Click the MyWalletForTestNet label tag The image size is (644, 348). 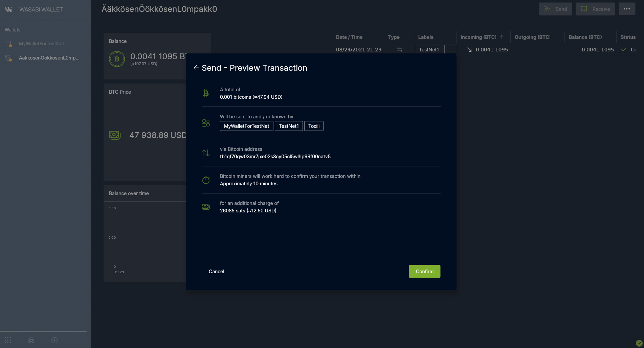(x=247, y=126)
